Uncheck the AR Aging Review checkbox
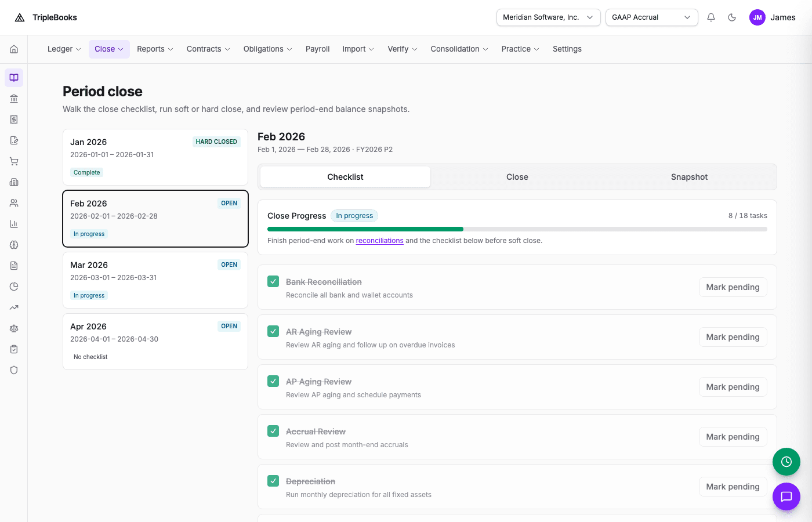 [x=273, y=331]
